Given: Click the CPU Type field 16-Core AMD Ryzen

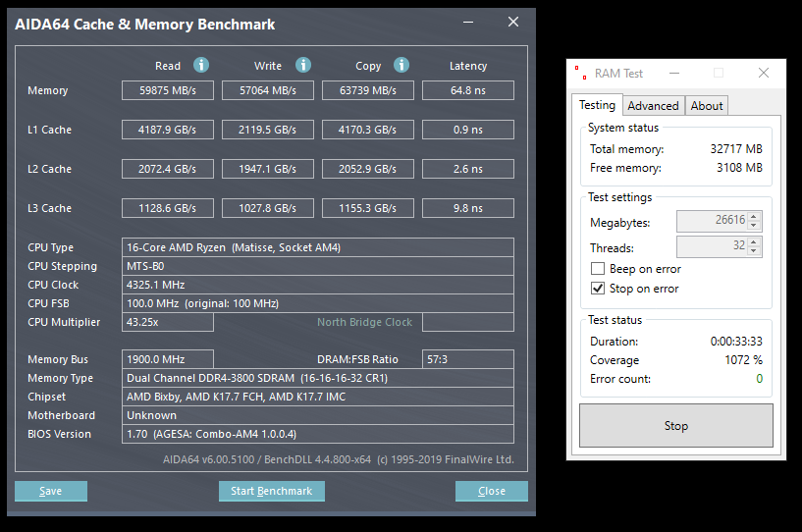Looking at the screenshot, I should (318, 247).
